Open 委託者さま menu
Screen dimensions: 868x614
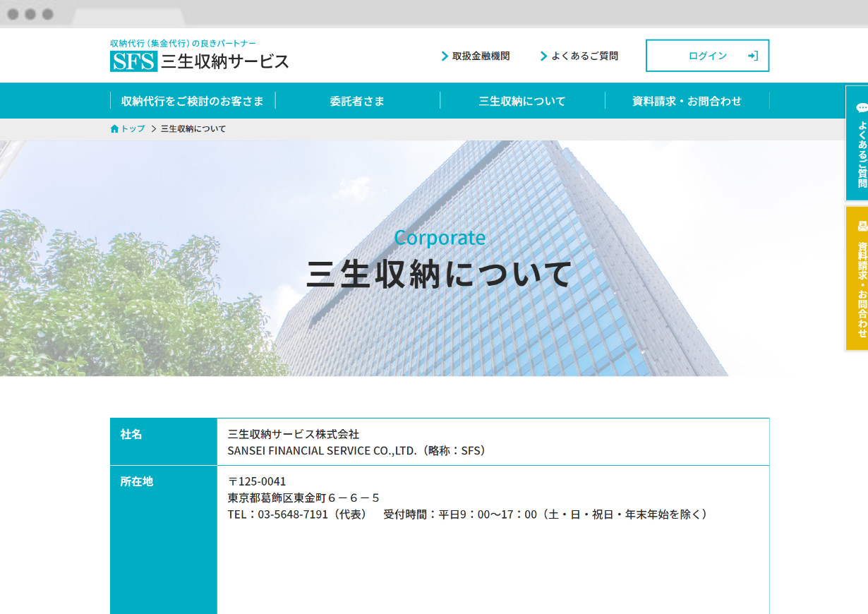[357, 101]
